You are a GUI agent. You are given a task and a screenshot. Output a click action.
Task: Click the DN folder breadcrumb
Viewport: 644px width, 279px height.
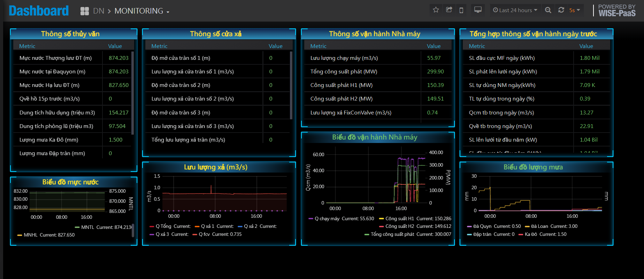coord(99,11)
